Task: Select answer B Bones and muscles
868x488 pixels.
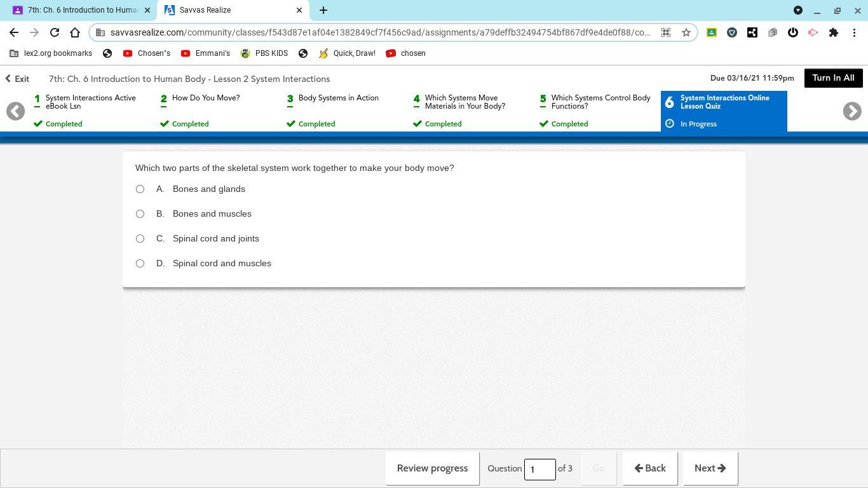Action: click(140, 213)
